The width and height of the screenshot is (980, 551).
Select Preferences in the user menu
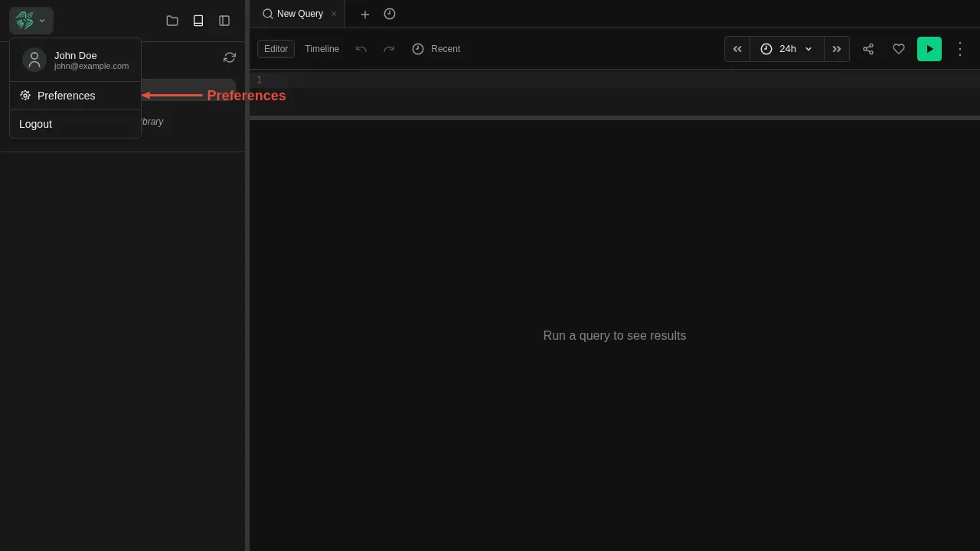coord(67,96)
